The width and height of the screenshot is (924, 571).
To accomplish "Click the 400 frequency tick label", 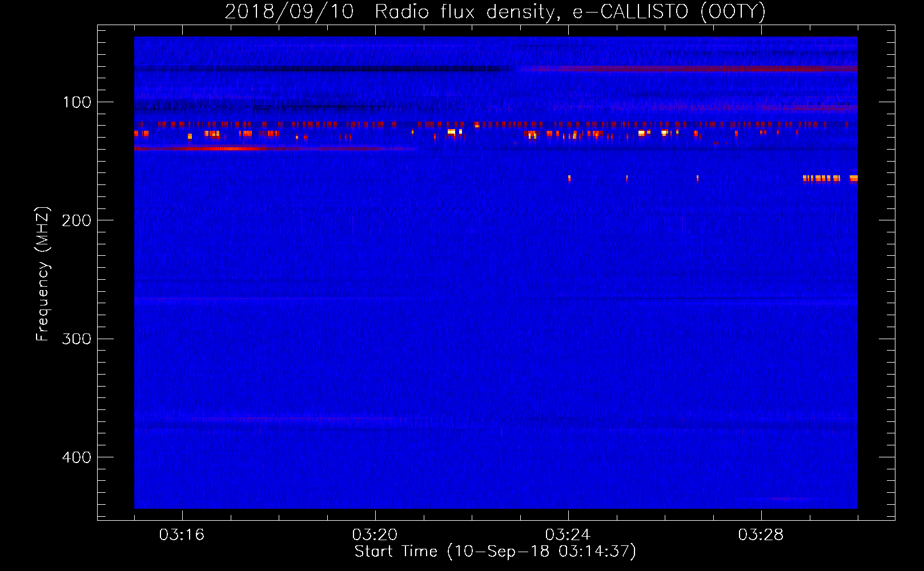I will coord(77,457).
